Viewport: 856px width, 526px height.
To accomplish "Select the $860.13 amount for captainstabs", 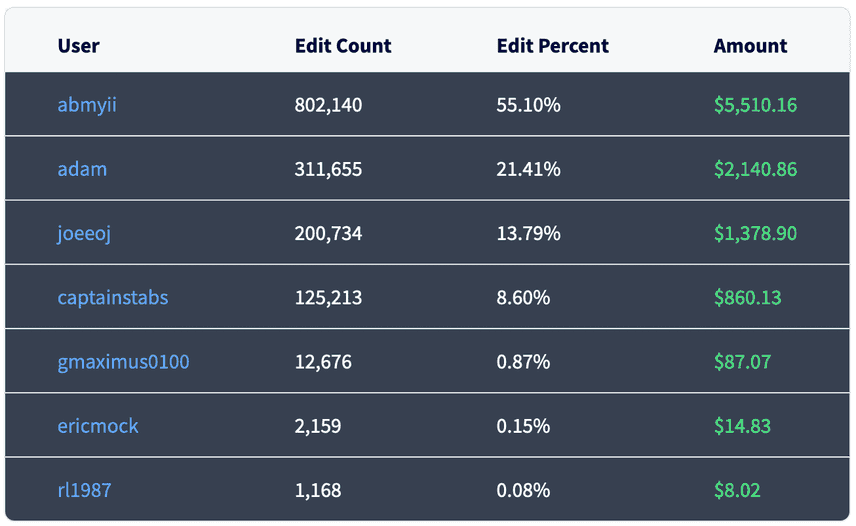I will [747, 298].
